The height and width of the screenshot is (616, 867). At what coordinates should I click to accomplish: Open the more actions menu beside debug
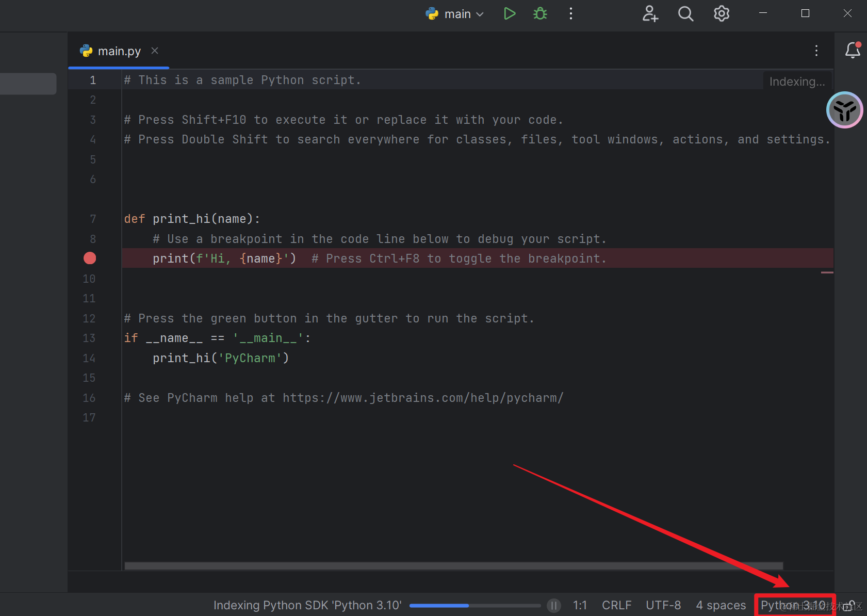[x=570, y=13]
